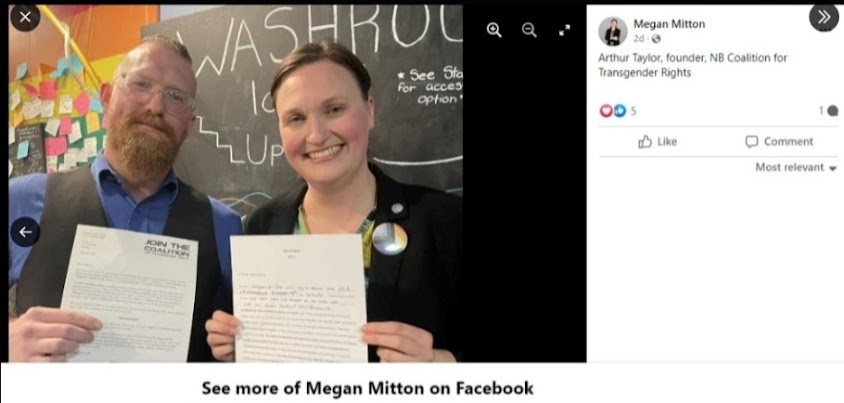Click the public globe audience icon

tap(656, 39)
